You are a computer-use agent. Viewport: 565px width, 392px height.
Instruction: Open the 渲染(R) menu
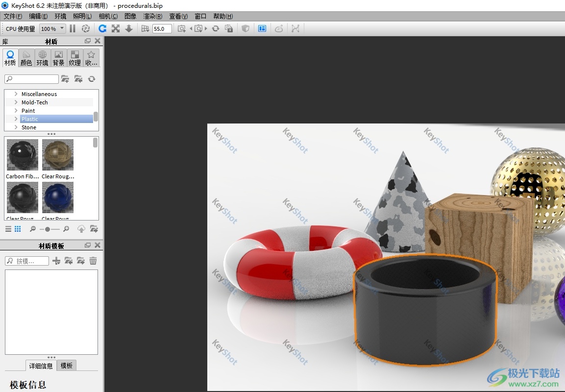[152, 16]
